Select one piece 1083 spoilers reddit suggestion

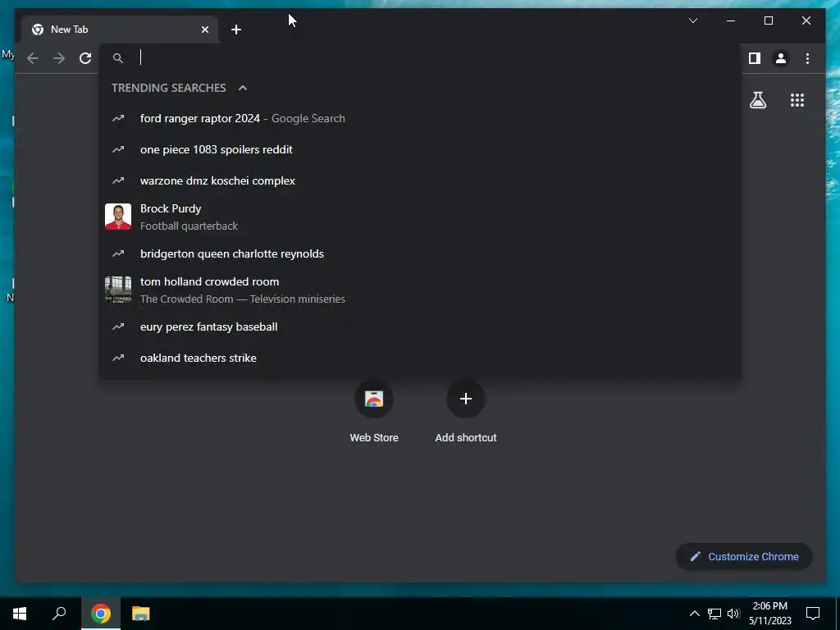[x=421, y=149]
